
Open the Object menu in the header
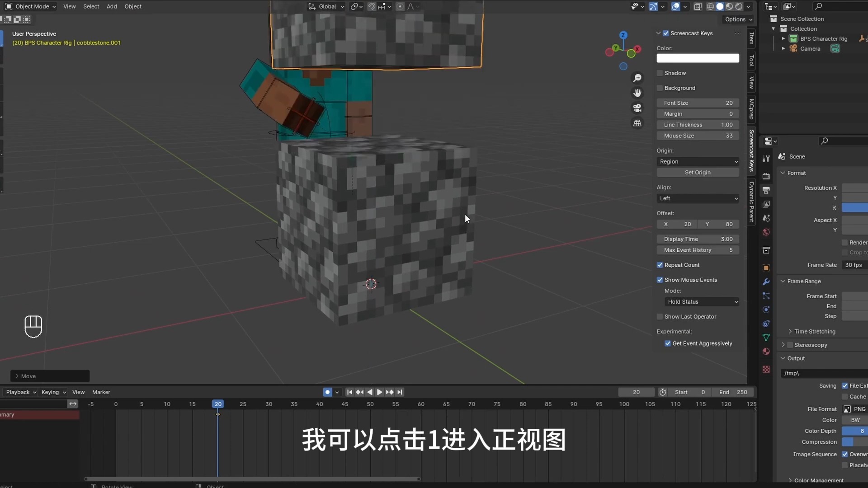click(x=132, y=6)
